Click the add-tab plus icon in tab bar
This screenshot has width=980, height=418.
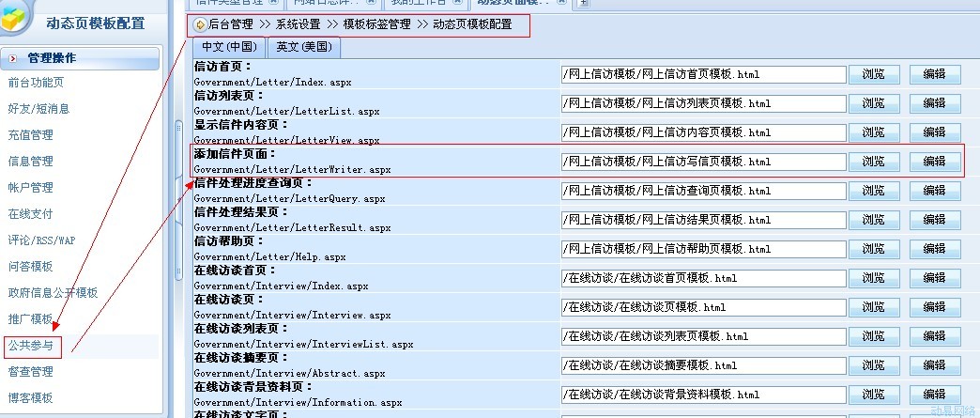pyautogui.click(x=584, y=3)
